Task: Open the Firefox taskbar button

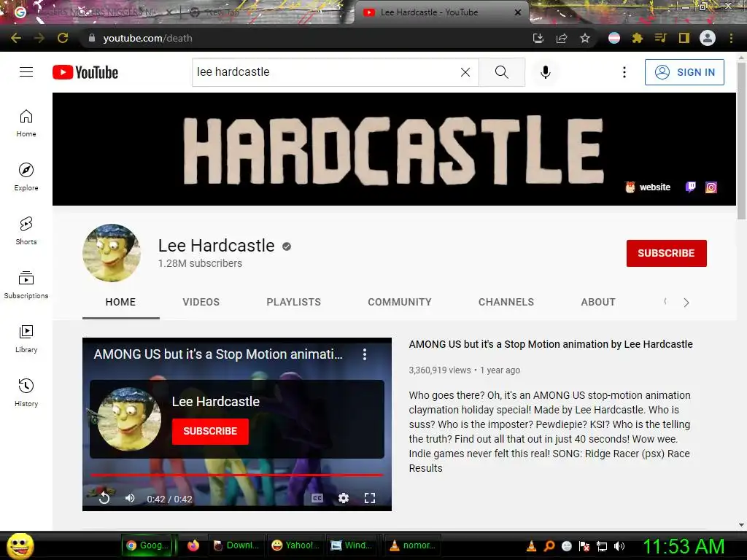Action: coord(193,545)
